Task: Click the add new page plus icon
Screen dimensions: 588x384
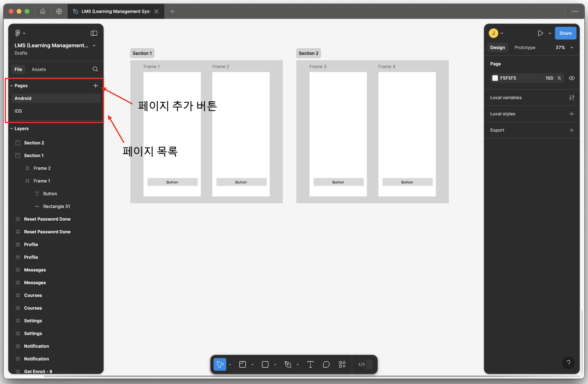Action: (95, 86)
